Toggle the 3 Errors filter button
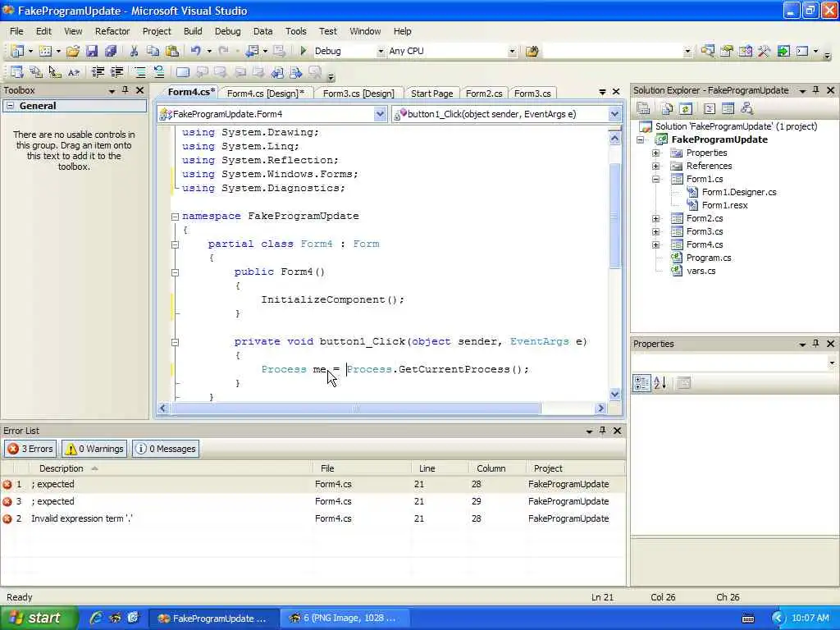Image resolution: width=840 pixels, height=630 pixels. [x=30, y=449]
